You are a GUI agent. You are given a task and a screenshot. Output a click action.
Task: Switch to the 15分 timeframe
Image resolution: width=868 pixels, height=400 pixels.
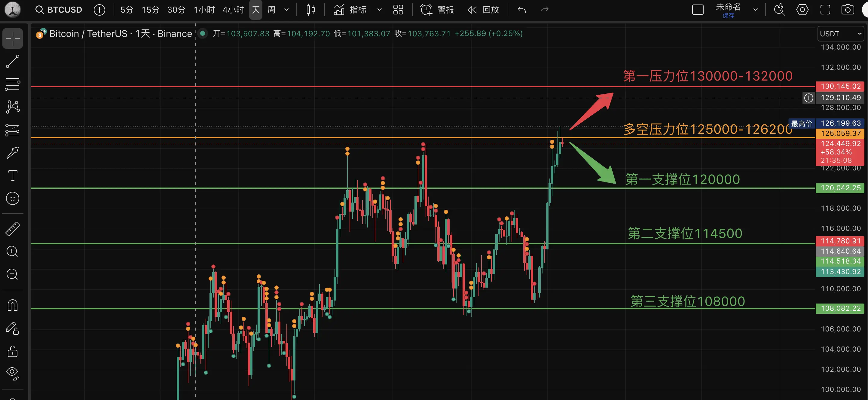pyautogui.click(x=150, y=10)
